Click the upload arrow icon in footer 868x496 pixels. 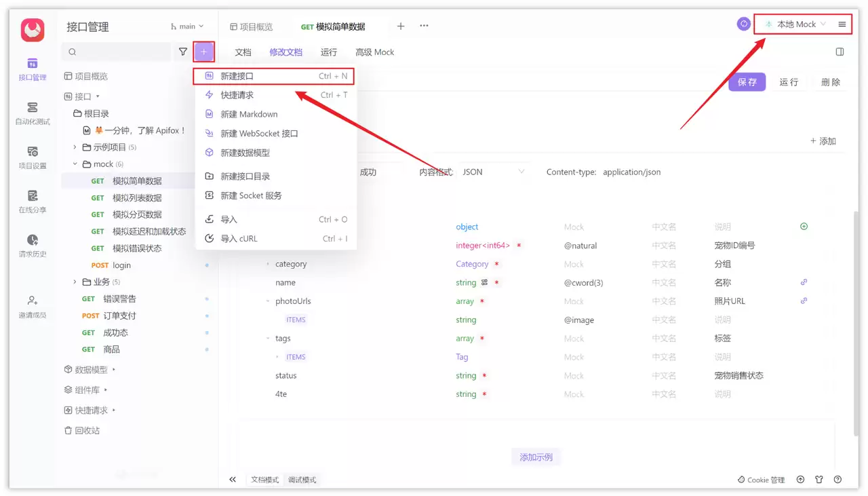[801, 479]
